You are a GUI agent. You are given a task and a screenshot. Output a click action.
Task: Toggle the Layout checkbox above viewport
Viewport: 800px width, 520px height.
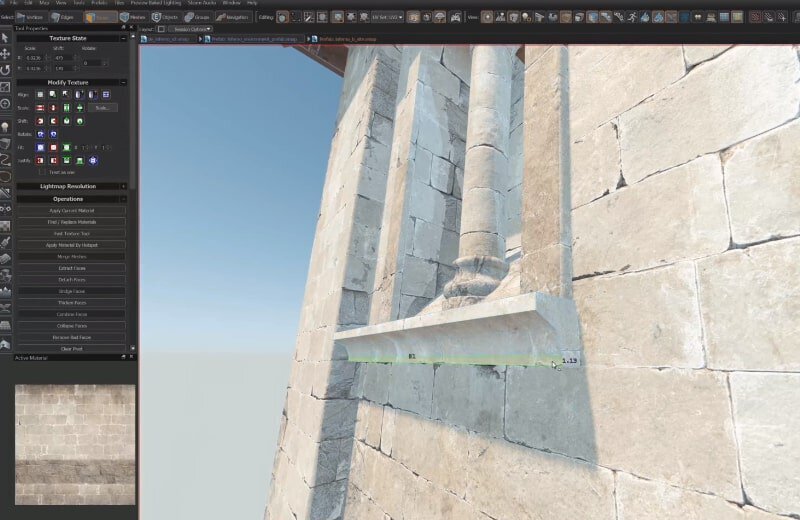162,29
